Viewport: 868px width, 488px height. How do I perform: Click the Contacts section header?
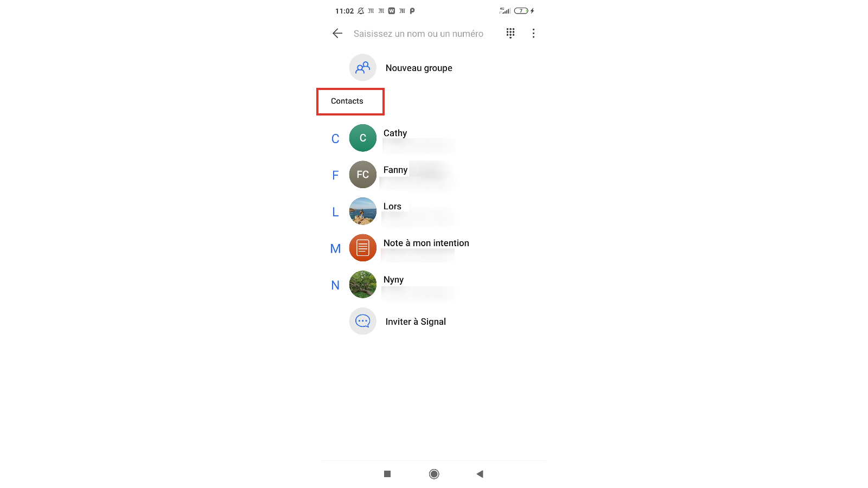tap(347, 101)
